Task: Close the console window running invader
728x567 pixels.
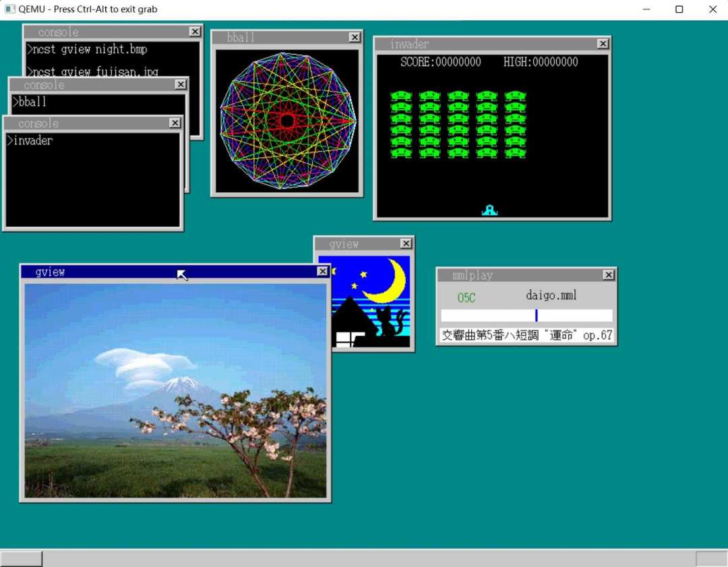Action: [x=175, y=123]
